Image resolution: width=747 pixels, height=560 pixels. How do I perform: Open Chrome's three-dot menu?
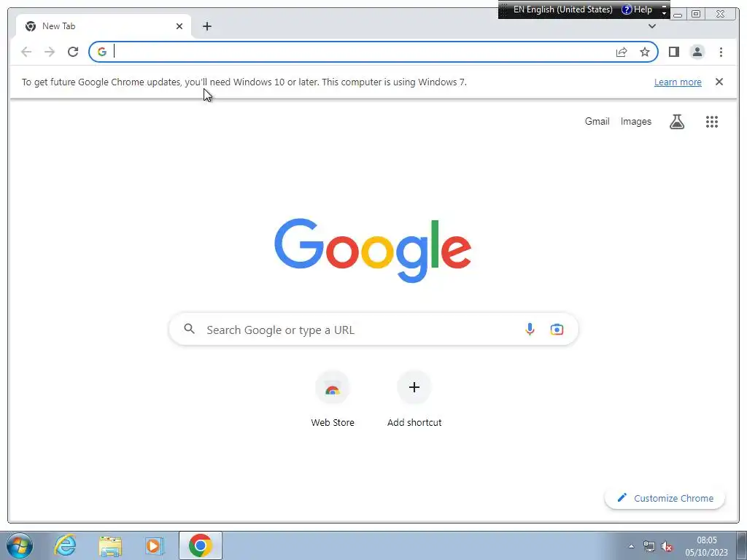(721, 52)
